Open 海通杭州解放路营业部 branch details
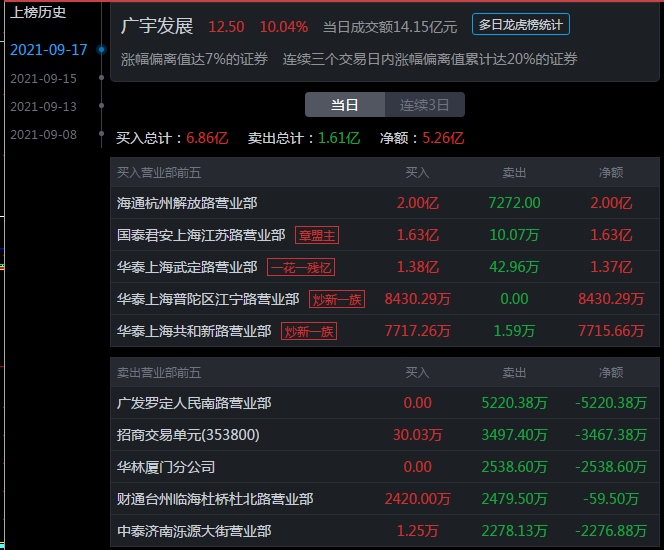Image resolution: width=664 pixels, height=550 pixels. (x=187, y=203)
